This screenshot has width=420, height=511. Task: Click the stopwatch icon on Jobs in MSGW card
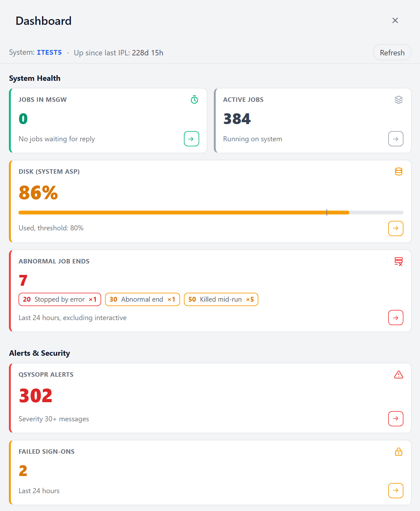(194, 100)
